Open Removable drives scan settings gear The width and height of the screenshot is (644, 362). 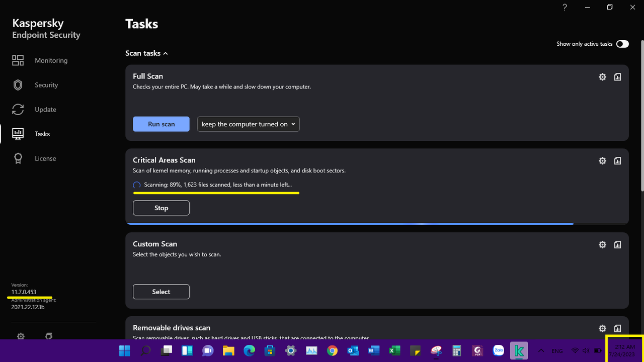[x=602, y=328]
